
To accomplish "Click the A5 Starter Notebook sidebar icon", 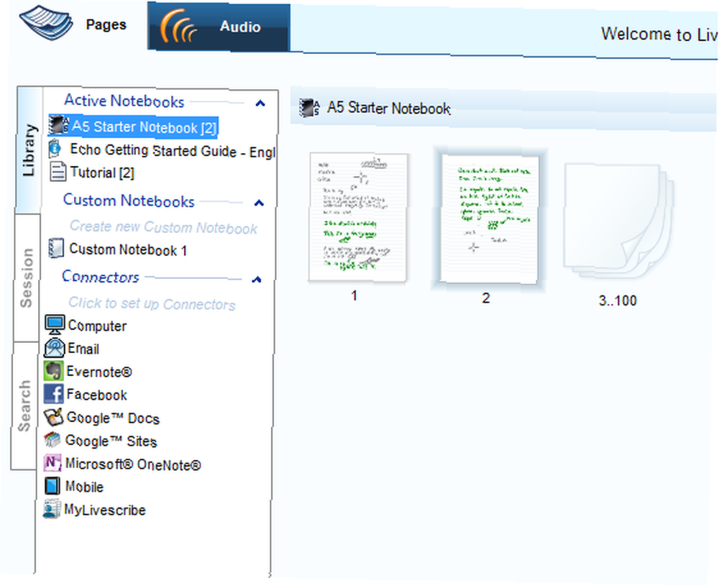I will tap(59, 125).
